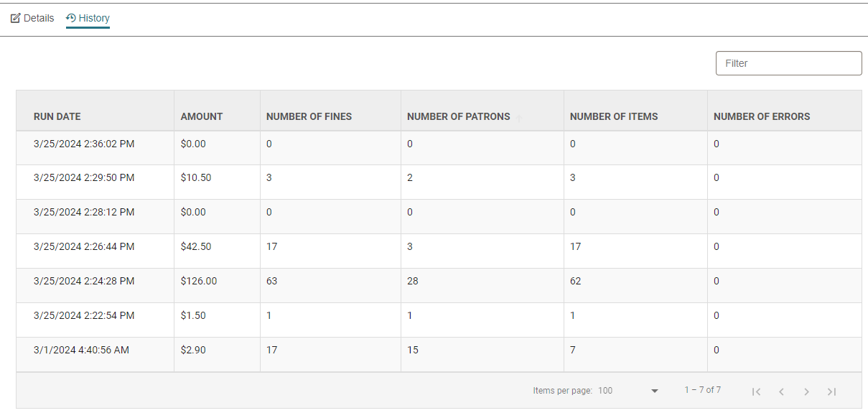The width and height of the screenshot is (868, 413).
Task: Jump to the last page of results
Action: click(x=831, y=391)
